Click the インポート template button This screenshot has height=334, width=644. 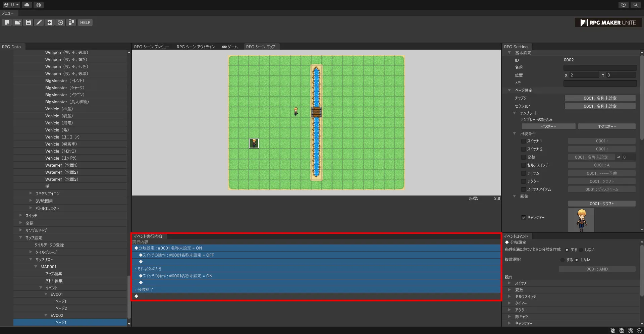(x=548, y=127)
